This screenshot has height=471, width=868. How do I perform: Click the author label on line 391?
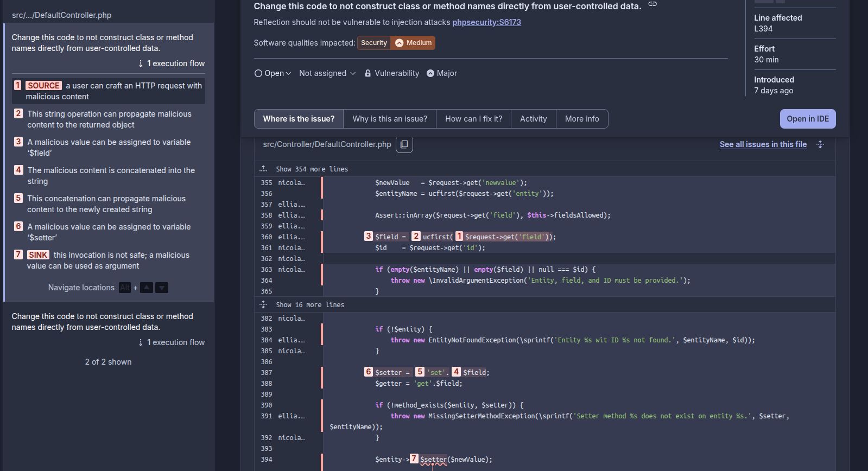(292, 416)
